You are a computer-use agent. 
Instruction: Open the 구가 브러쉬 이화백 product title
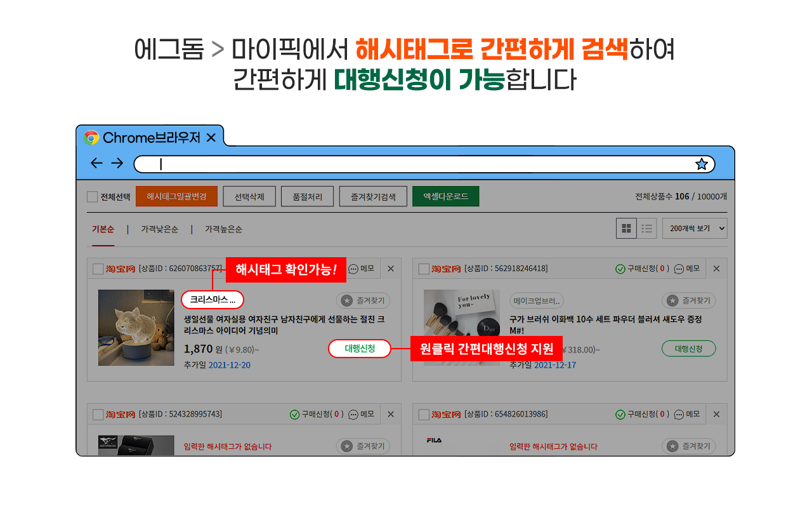tap(605, 325)
